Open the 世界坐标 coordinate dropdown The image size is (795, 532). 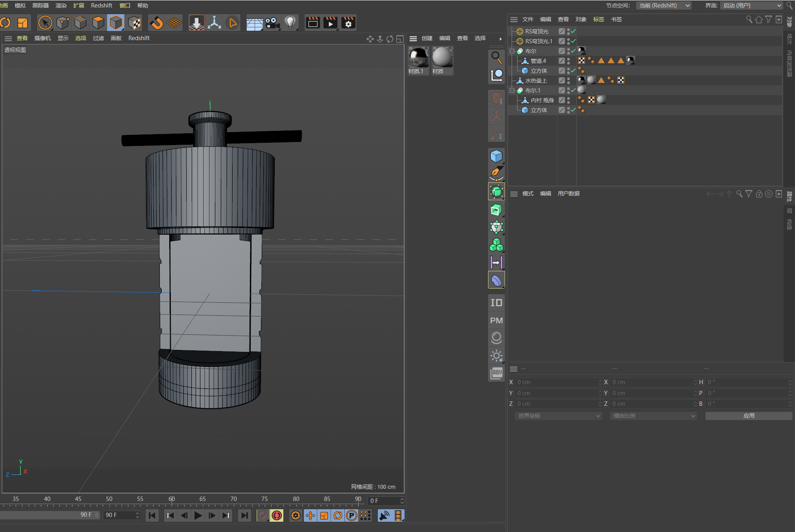(558, 416)
